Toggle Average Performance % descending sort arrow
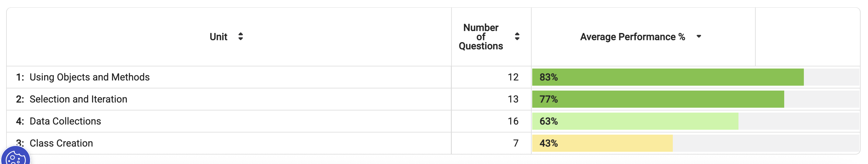This screenshot has width=868, height=164. point(699,36)
